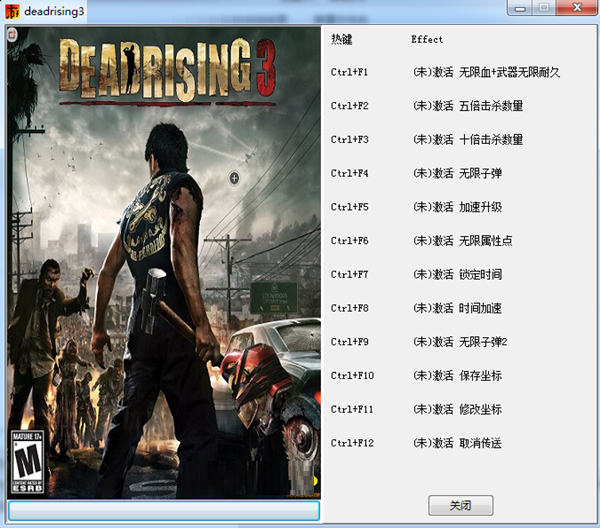
Task: Click the 关闭 button
Action: coord(460,505)
